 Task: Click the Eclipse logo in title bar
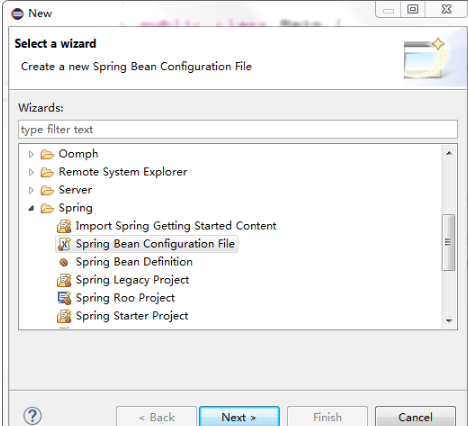(17, 14)
